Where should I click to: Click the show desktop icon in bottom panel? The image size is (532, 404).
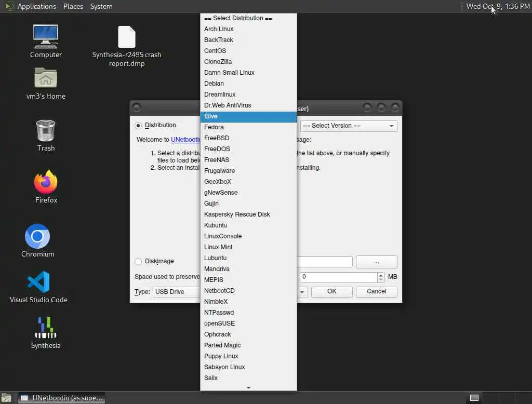click(6, 398)
